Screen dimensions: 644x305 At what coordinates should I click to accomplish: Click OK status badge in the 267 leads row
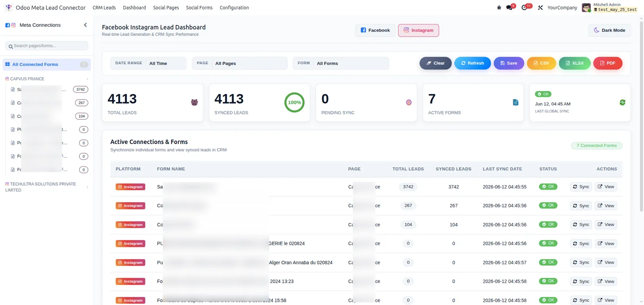(x=548, y=205)
